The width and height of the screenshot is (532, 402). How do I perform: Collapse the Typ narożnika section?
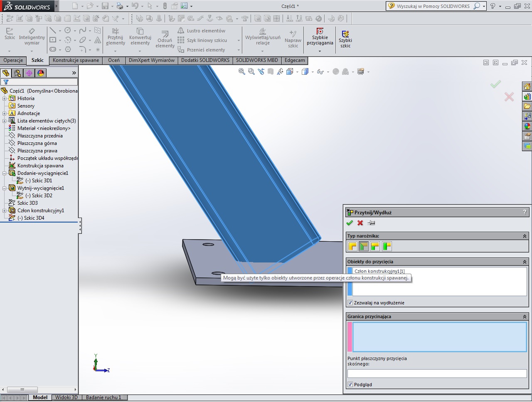[525, 236]
